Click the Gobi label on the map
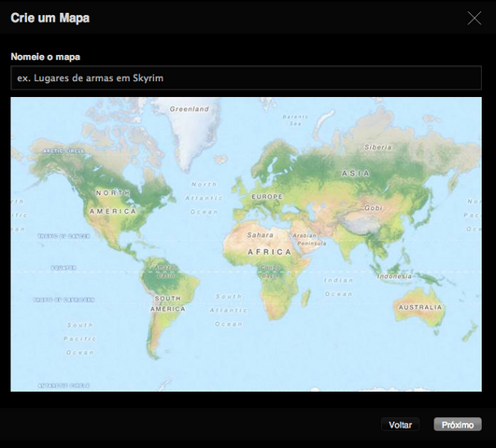Screen dimensions: 496x448 point(374,208)
